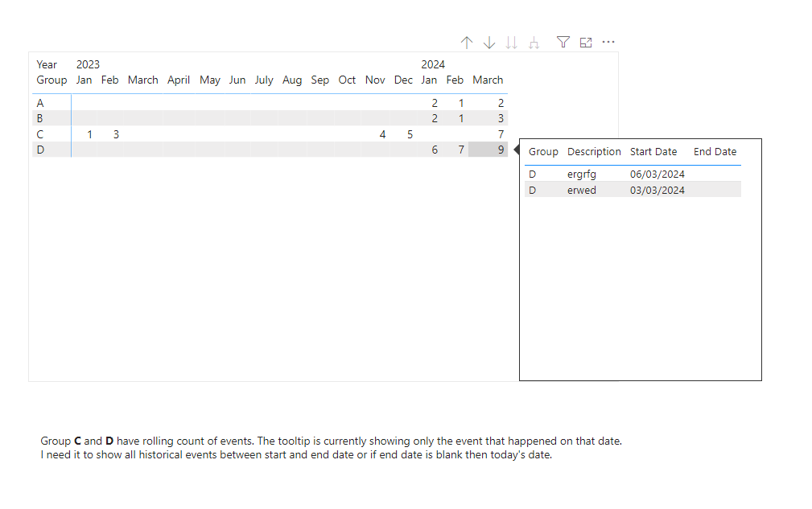Select the 2024 year column header
The width and height of the screenshot is (812, 509).
point(433,64)
